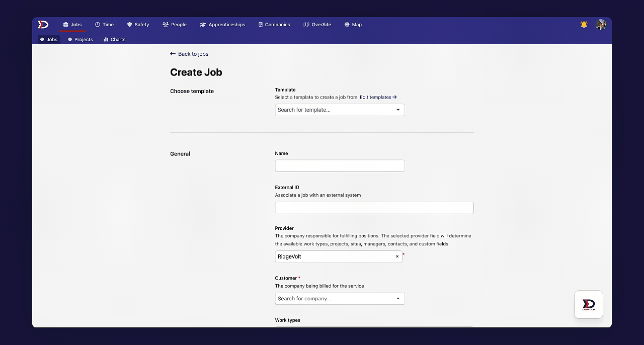Open the Jobs main navigation tab
This screenshot has height=345, width=644.
click(x=72, y=24)
